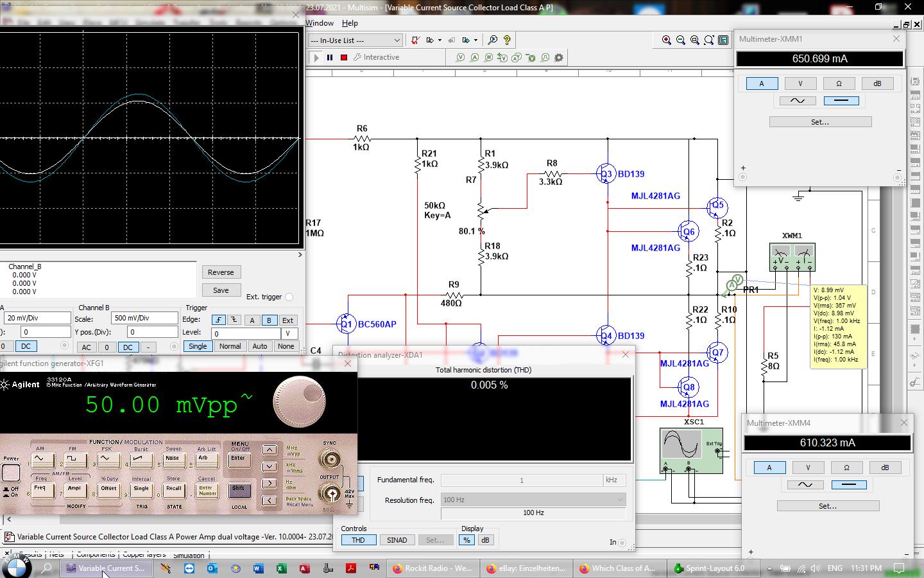Select sine waveform on Agilent generator
This screenshot has width=924, height=578.
tap(43, 460)
